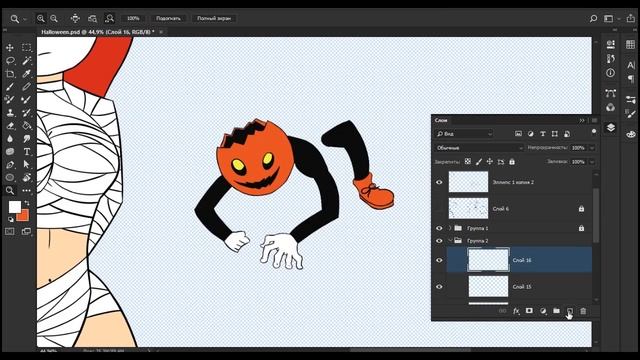Select the Pen tool
The width and height of the screenshot is (640, 360).
click(x=10, y=164)
